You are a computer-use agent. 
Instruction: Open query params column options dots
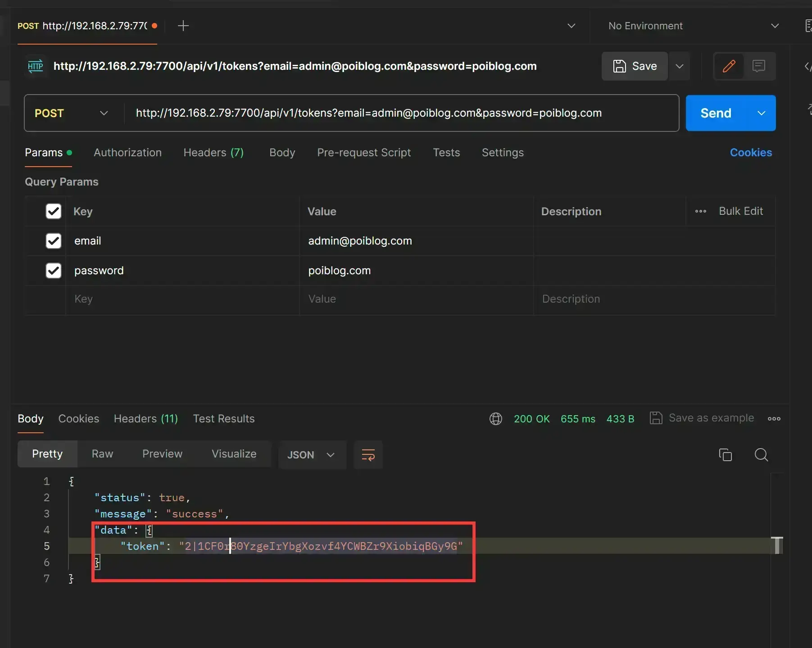(700, 211)
